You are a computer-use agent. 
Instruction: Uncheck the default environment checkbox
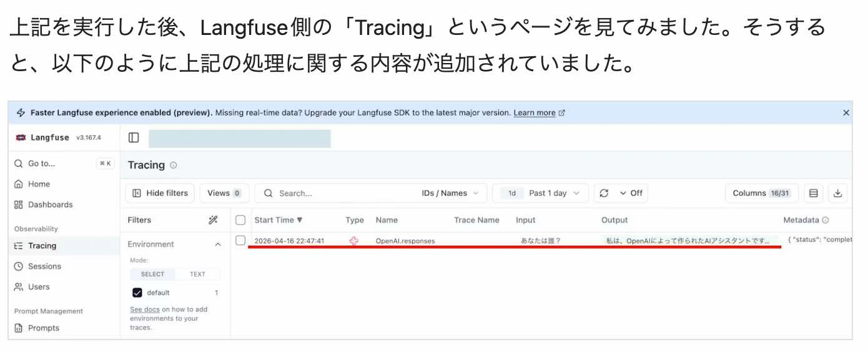tap(137, 293)
